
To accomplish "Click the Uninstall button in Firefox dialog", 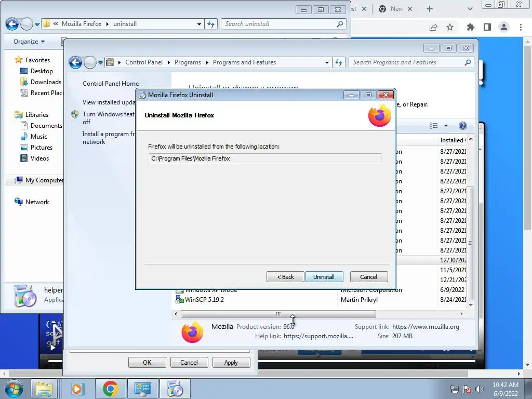I will (x=324, y=277).
